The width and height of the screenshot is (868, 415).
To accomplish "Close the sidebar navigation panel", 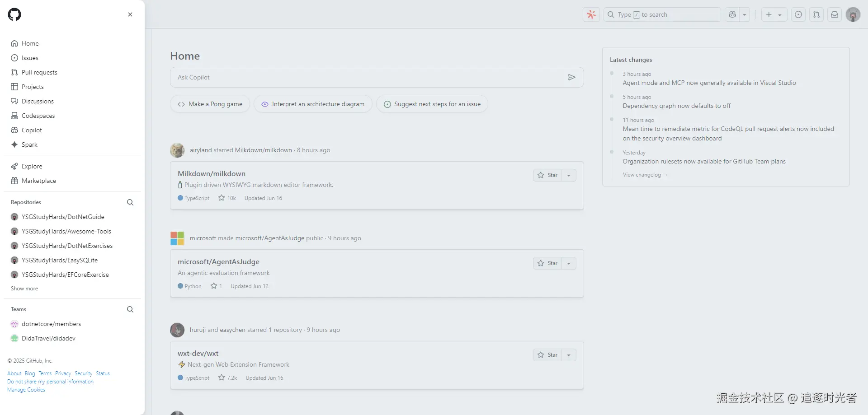I will pos(130,14).
